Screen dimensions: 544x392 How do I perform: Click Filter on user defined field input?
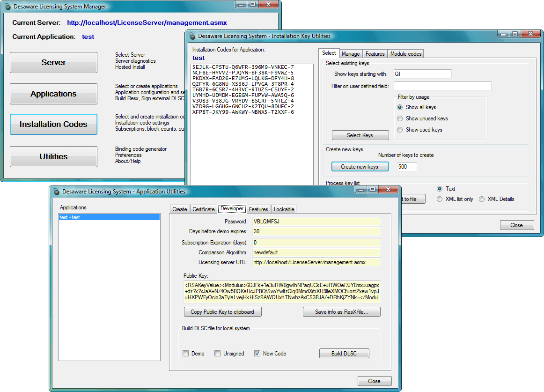pos(443,86)
